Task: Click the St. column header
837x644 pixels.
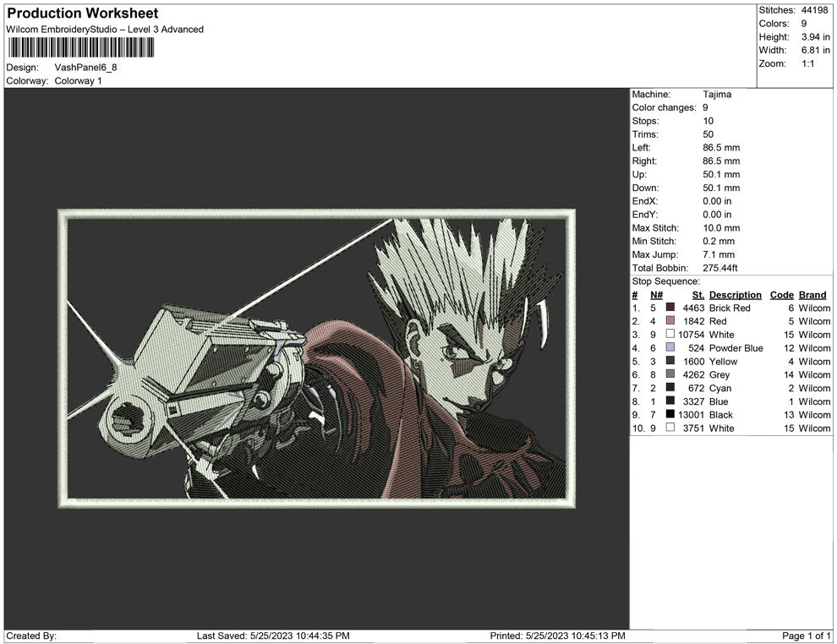Action: tap(697, 294)
